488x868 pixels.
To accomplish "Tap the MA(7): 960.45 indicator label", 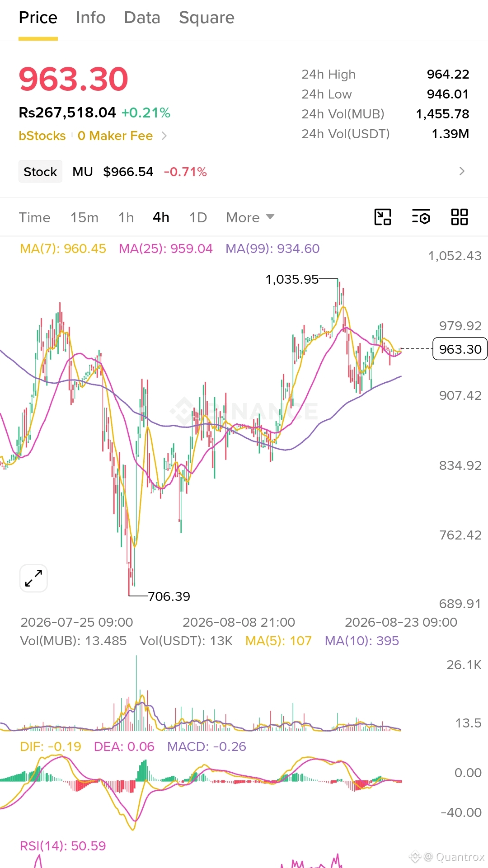I will click(63, 249).
